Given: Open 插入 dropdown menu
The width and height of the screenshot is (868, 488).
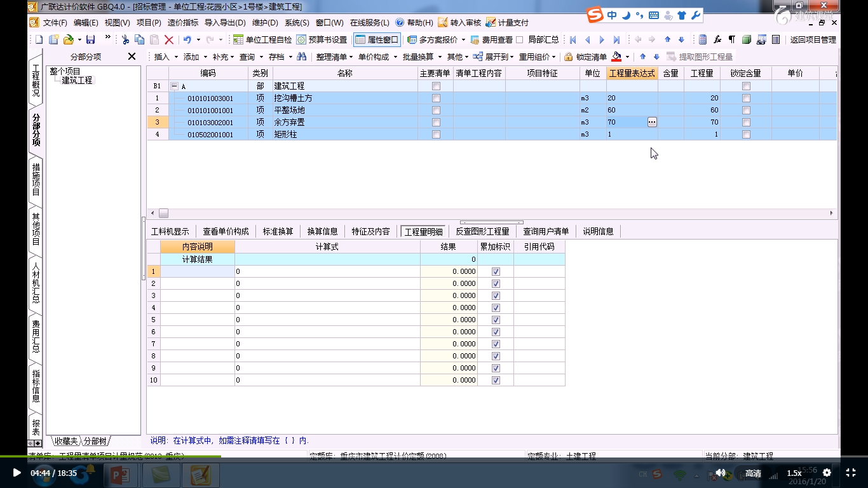Looking at the screenshot, I should coord(166,57).
